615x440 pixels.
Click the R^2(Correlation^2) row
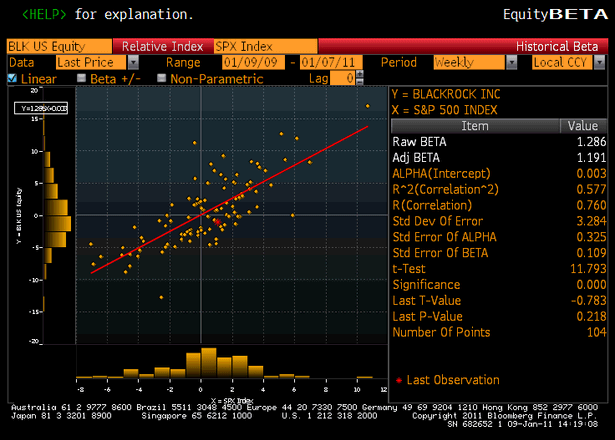[x=499, y=189]
